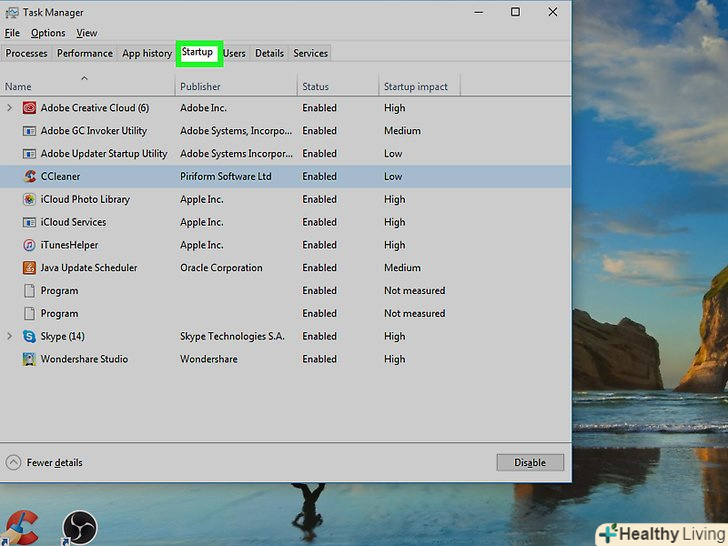The image size is (728, 546).
Task: Click the iTunesHelper music icon
Action: (29, 245)
